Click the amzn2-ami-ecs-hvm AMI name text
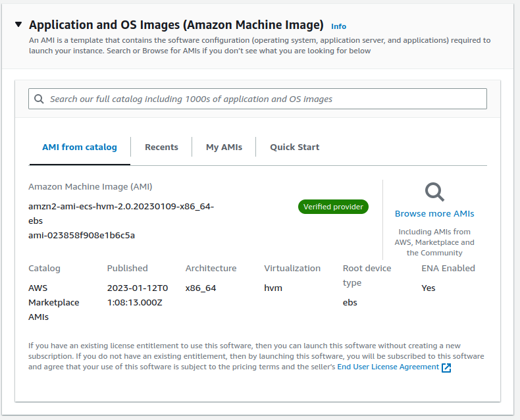The height and width of the screenshot is (420, 520). (120, 207)
